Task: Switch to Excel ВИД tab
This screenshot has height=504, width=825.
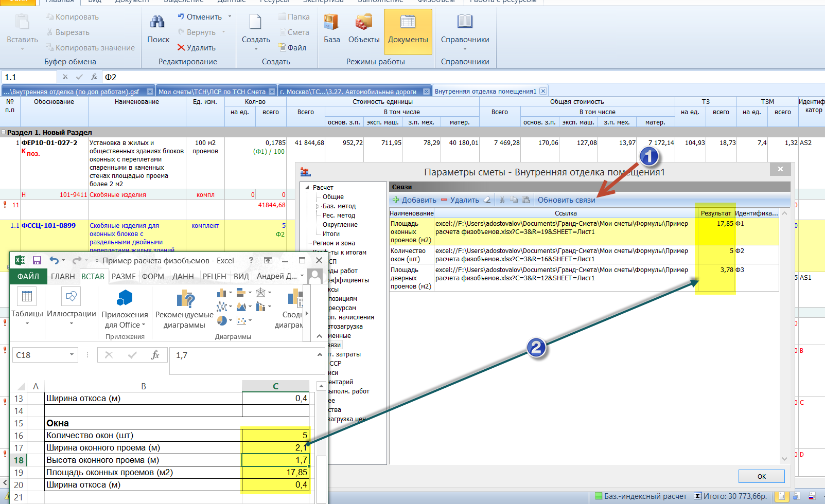Action: point(241,277)
